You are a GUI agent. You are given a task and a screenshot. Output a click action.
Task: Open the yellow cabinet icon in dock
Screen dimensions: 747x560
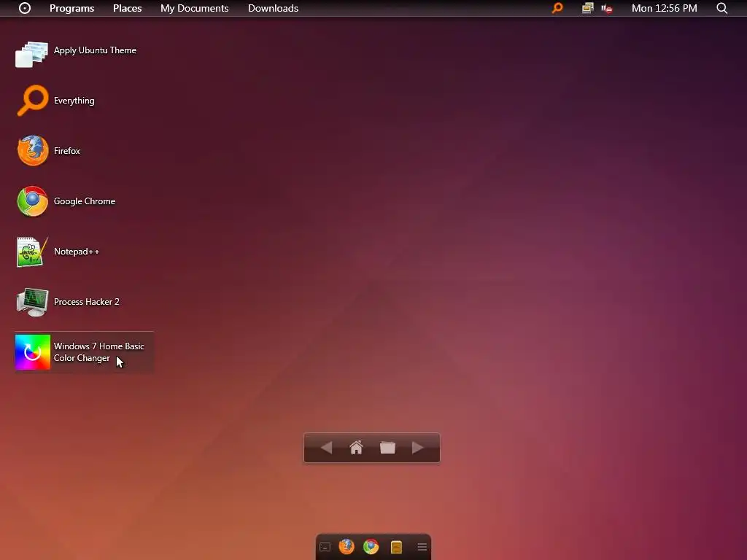coord(396,547)
